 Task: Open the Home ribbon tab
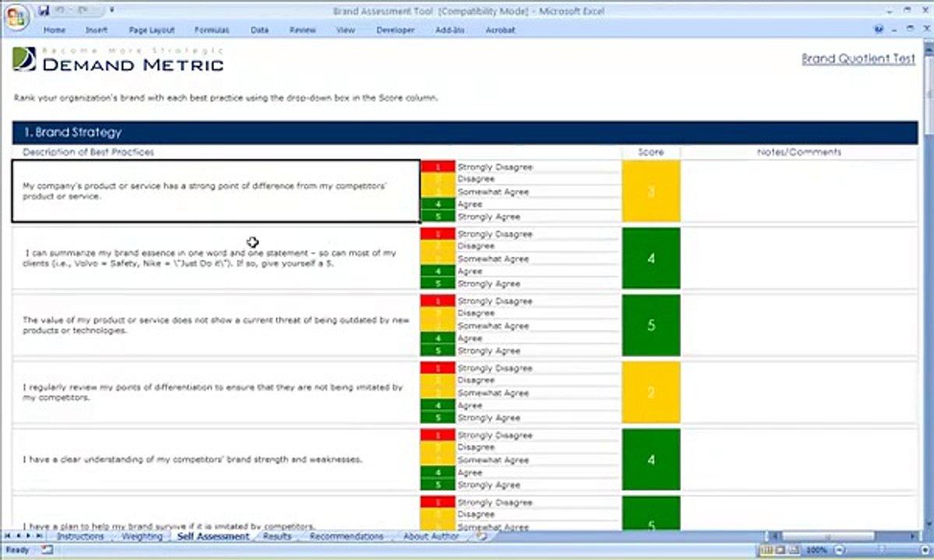coord(54,30)
